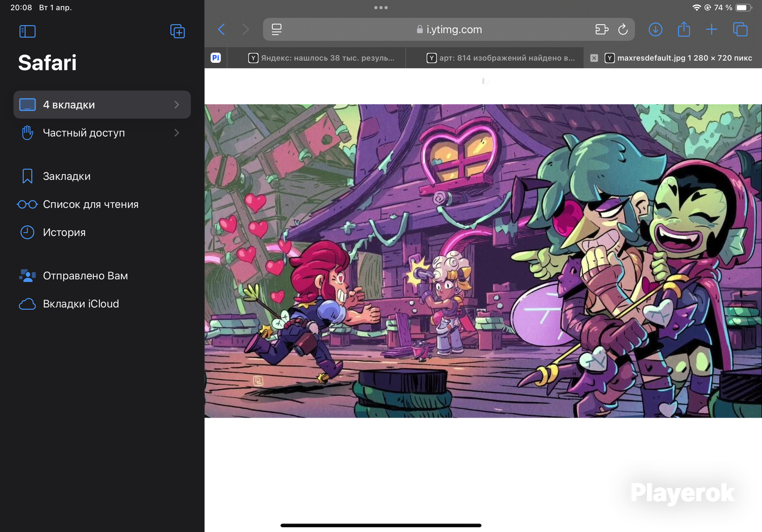Hide the Safari sidebar
Image resolution: width=762 pixels, height=532 pixels.
[27, 31]
